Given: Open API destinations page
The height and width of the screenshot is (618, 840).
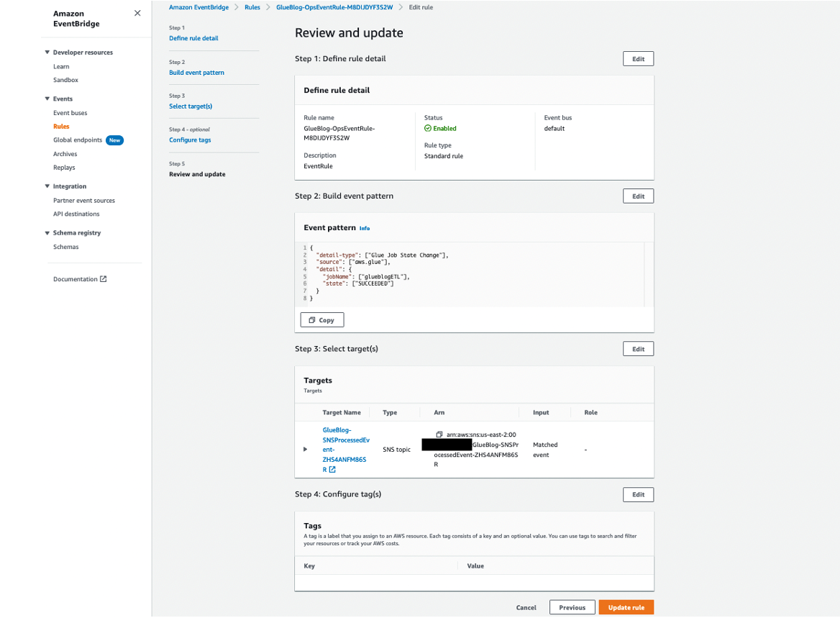Looking at the screenshot, I should (x=76, y=214).
